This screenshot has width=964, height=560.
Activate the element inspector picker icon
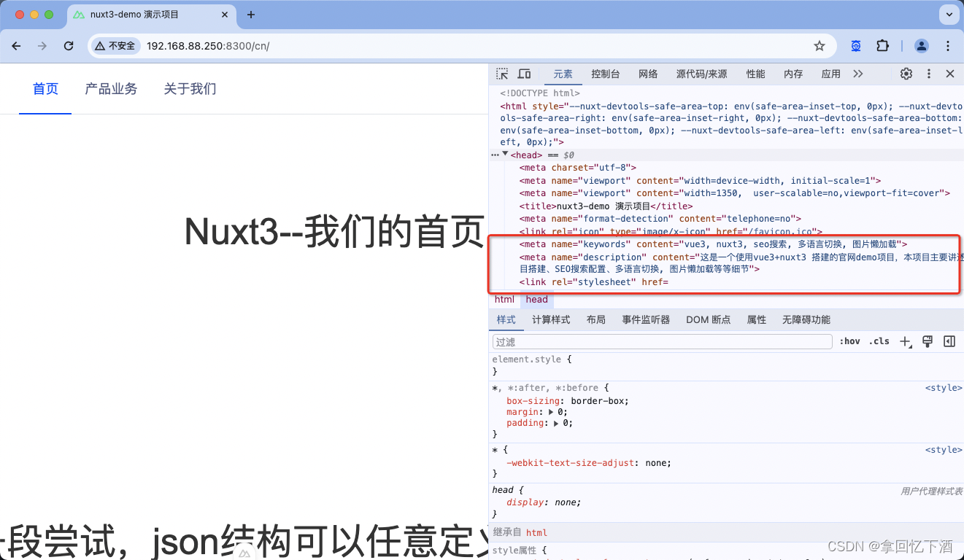(x=502, y=74)
